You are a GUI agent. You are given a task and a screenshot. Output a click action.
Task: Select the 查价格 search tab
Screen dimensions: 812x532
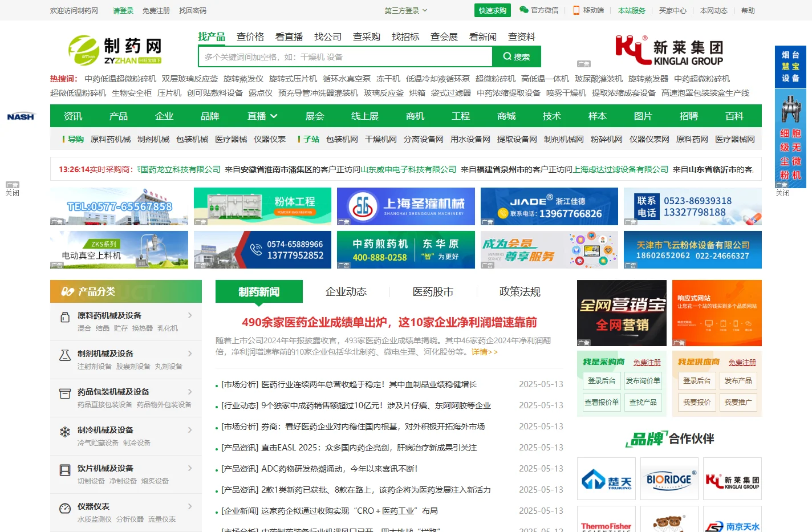250,36
